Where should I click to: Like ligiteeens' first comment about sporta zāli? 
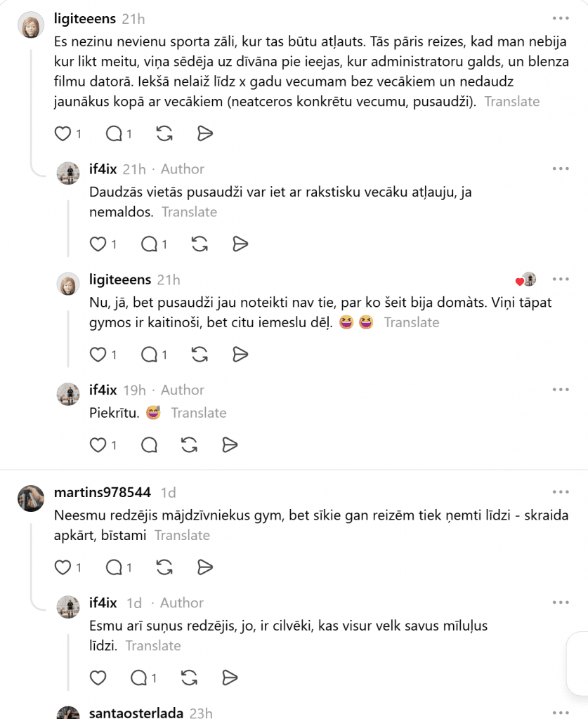pos(63,134)
